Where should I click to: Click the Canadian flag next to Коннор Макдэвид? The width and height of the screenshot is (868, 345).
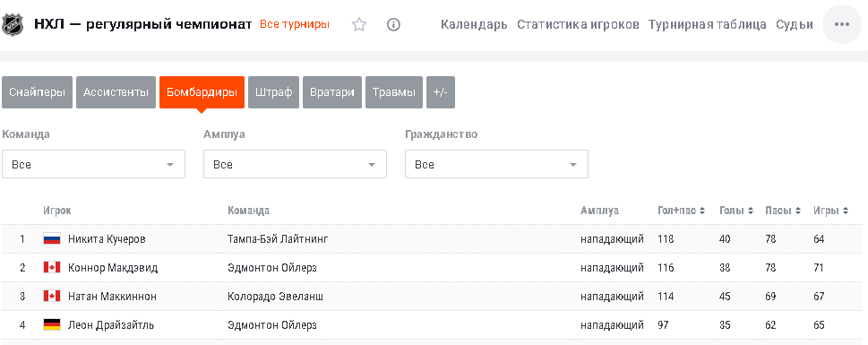pos(51,267)
